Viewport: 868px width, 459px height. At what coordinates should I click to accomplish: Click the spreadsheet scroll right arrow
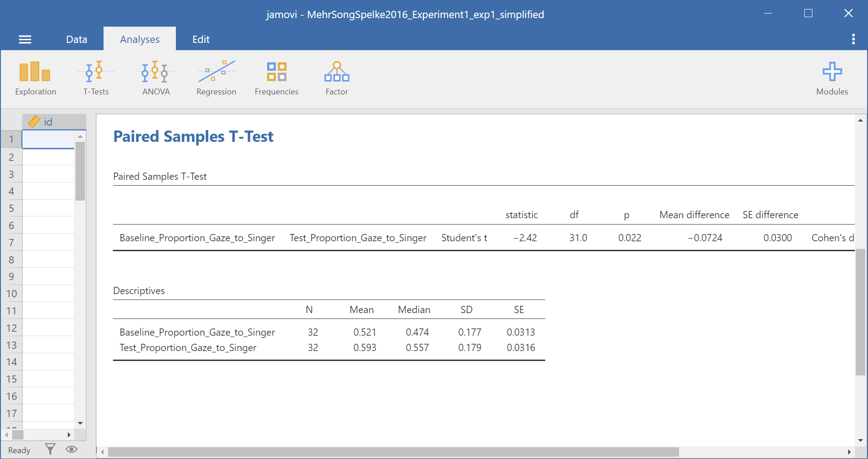point(69,435)
